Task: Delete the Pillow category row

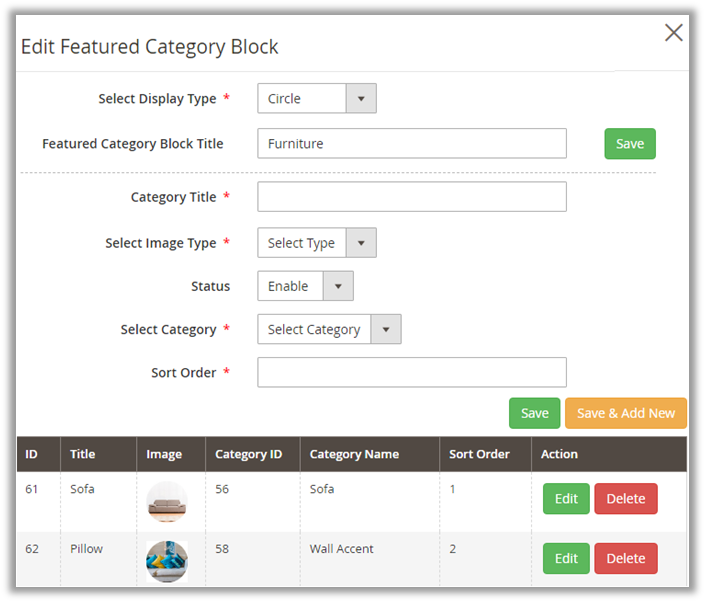Action: (625, 558)
